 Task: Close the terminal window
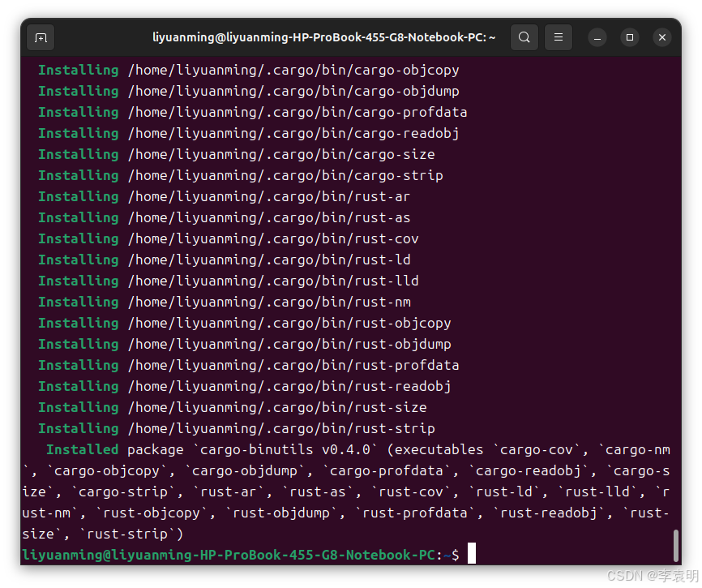pyautogui.click(x=662, y=37)
